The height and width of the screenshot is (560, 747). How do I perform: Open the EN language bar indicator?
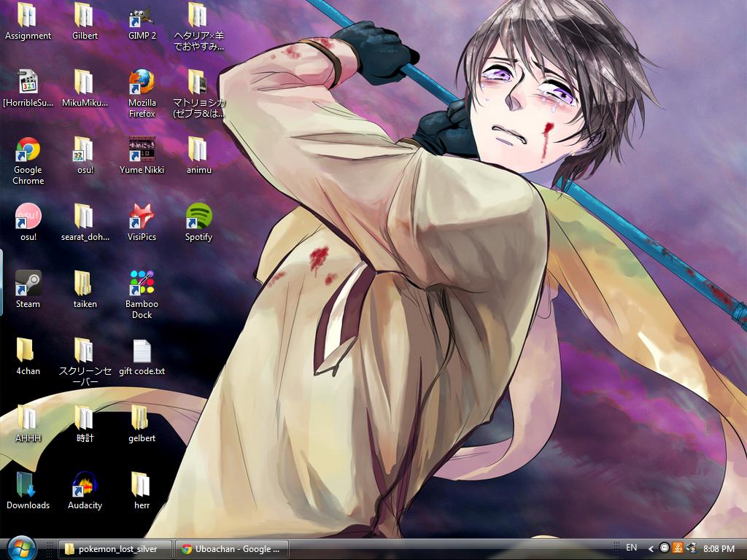tap(631, 548)
